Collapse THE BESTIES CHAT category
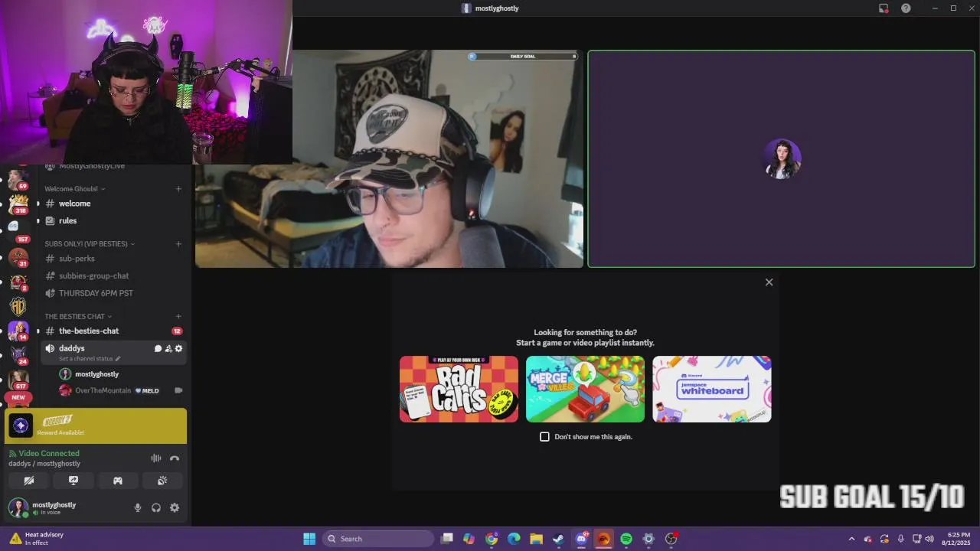The width and height of the screenshot is (980, 551). [78, 316]
